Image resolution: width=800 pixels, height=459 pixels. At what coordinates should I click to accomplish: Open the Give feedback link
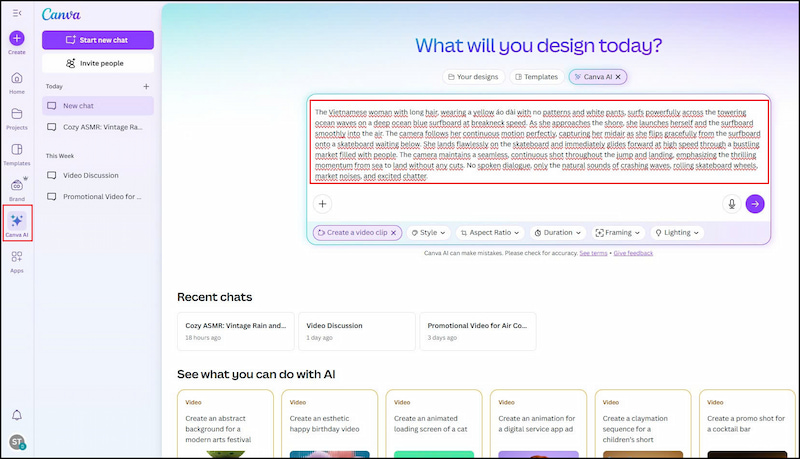633,253
